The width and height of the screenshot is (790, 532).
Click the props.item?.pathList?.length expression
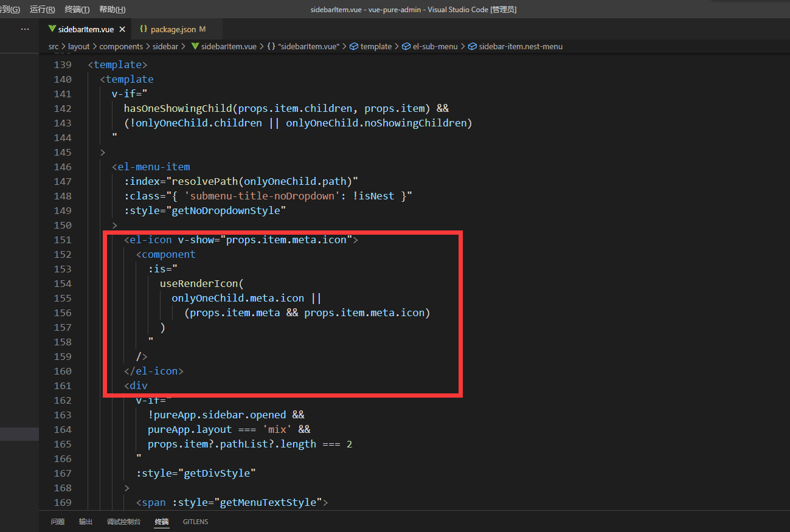(232, 444)
